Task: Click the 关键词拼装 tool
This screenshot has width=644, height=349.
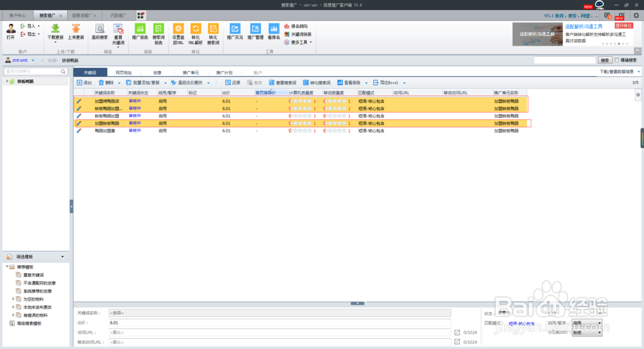Action: [298, 34]
